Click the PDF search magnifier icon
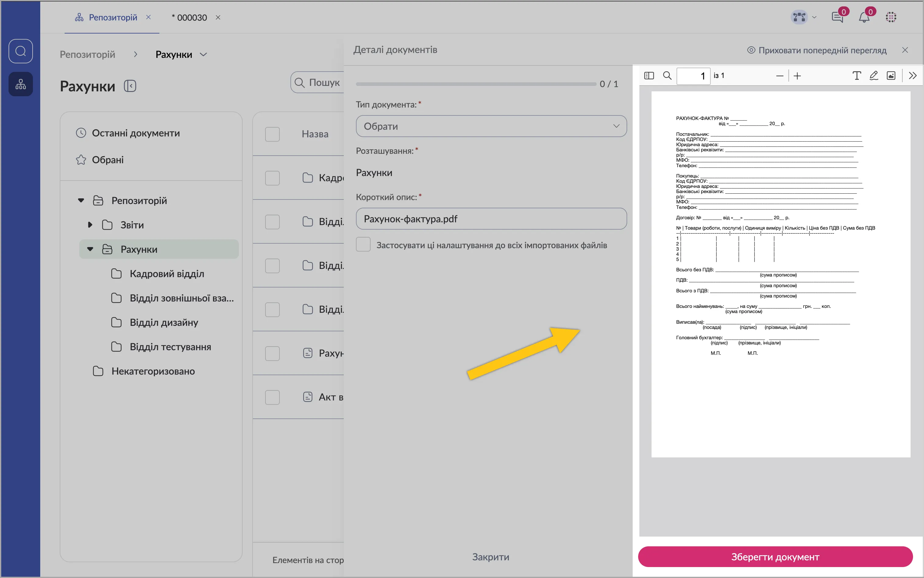The height and width of the screenshot is (578, 924). (x=667, y=76)
